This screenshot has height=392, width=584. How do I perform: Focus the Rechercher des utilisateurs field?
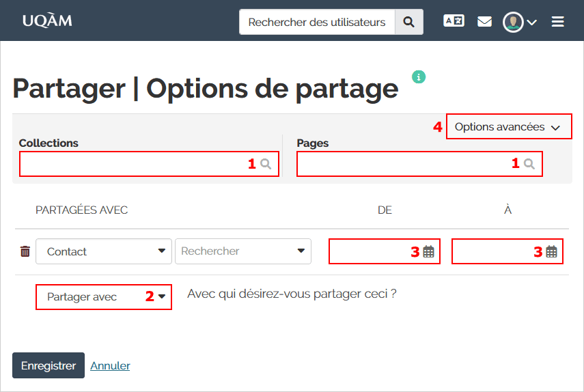[317, 22]
